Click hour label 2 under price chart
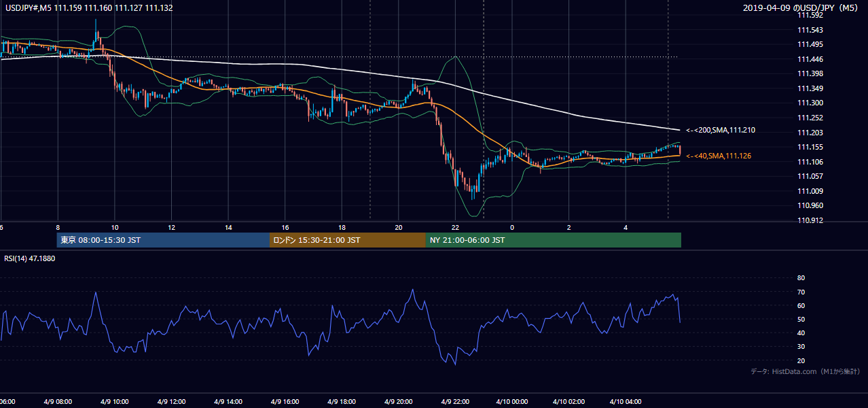The image size is (868, 408). pos(569,227)
